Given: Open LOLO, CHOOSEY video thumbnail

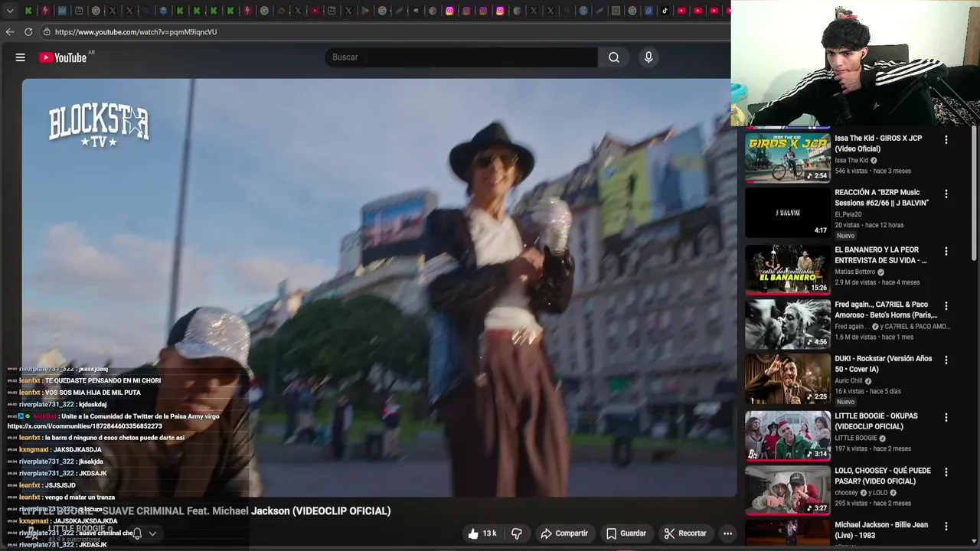Looking at the screenshot, I should [x=788, y=491].
